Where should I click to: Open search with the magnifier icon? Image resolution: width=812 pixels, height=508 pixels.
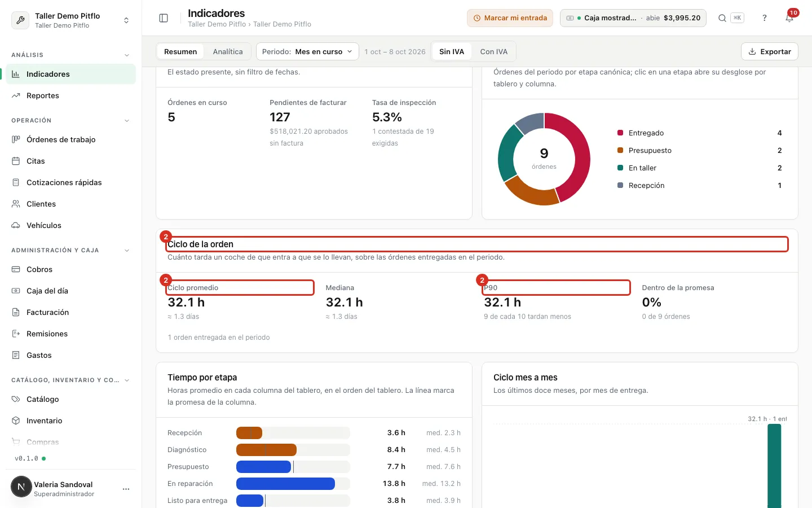pos(722,18)
